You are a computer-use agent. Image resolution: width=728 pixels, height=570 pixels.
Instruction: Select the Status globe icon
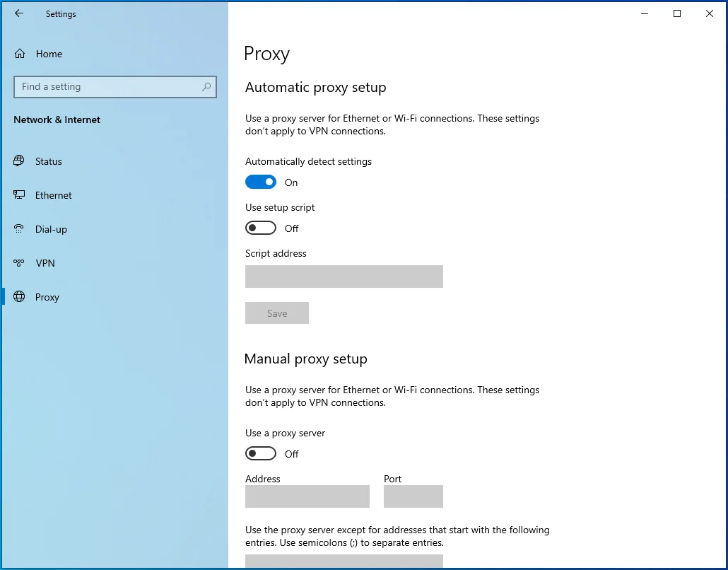pos(19,161)
